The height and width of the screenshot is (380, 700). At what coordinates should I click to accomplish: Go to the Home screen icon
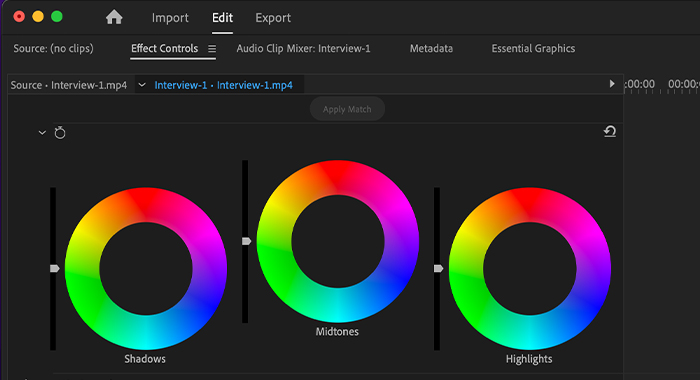tap(114, 17)
